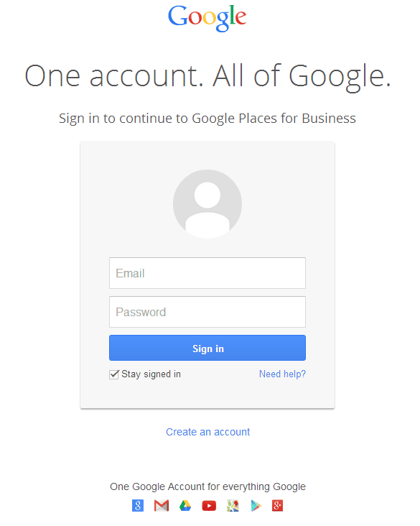Click the 'Stay signed in' label text
The image size is (420, 526).
click(151, 374)
